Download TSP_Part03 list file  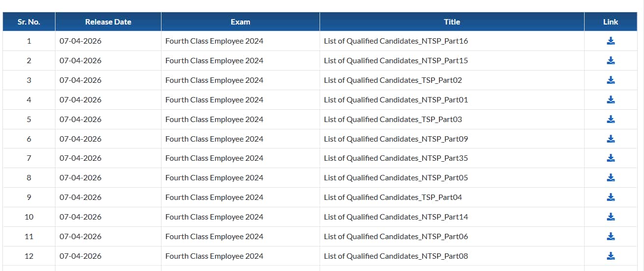click(611, 119)
